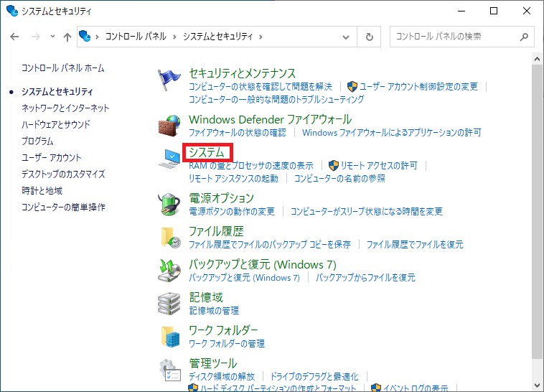Open Windows Defender ファイアウォール heading link
Image resolution: width=544 pixels, height=392 pixels.
(271, 119)
